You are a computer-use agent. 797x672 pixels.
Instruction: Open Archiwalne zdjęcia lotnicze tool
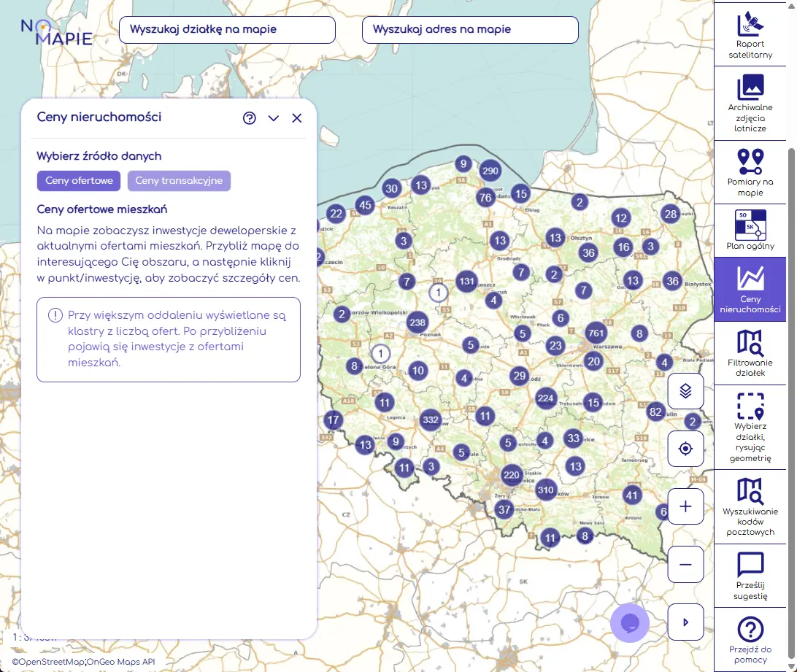pos(750,102)
